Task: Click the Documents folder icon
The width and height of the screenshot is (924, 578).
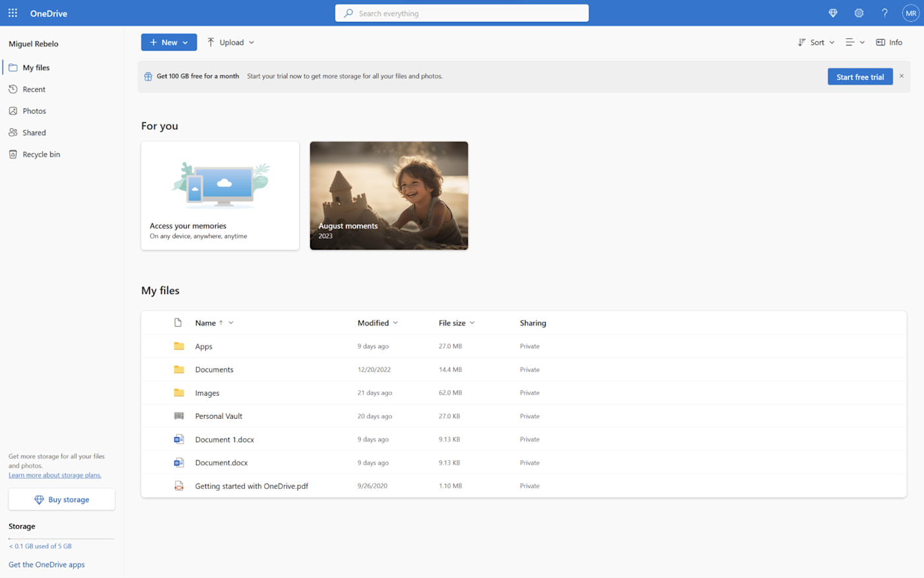Action: [x=179, y=369]
